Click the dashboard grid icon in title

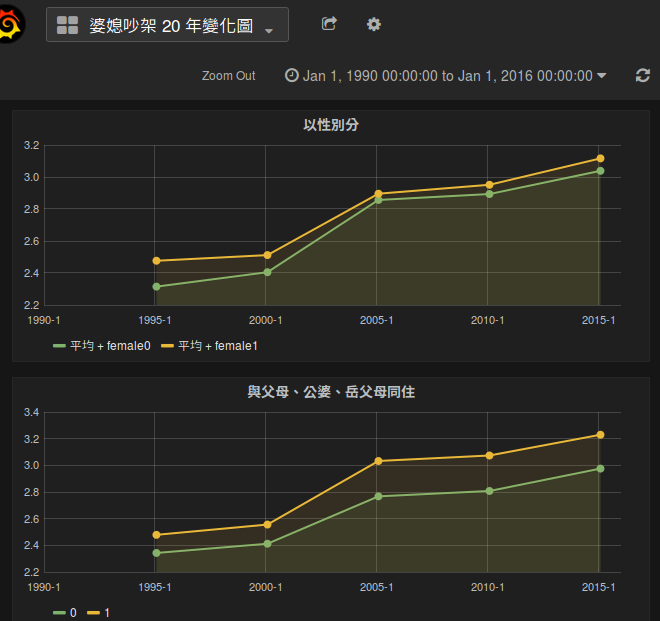[x=68, y=25]
